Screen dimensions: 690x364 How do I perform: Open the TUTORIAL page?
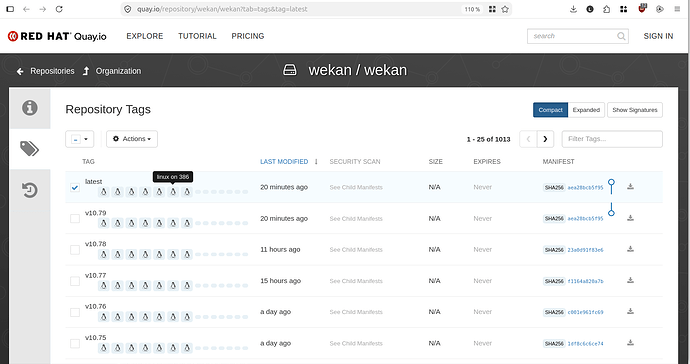tap(197, 36)
